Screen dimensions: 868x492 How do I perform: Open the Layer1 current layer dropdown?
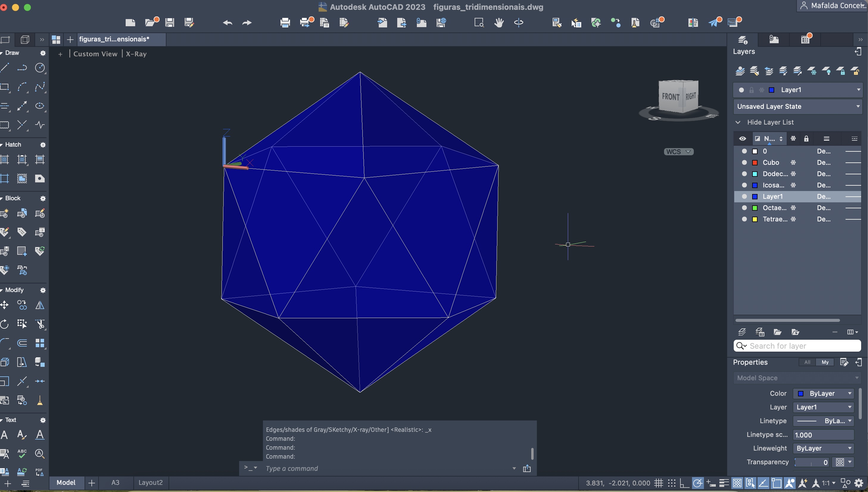[858, 90]
